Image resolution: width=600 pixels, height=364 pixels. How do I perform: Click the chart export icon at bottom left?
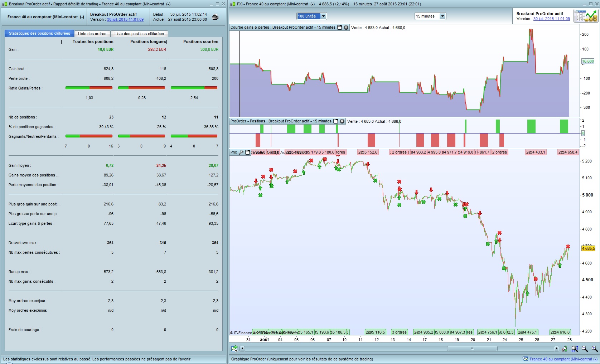point(234,349)
